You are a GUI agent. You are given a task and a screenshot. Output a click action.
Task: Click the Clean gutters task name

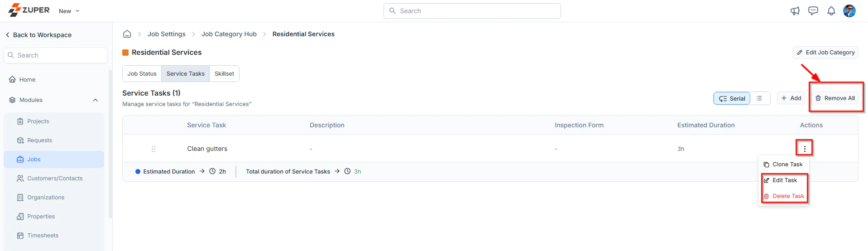(x=207, y=149)
